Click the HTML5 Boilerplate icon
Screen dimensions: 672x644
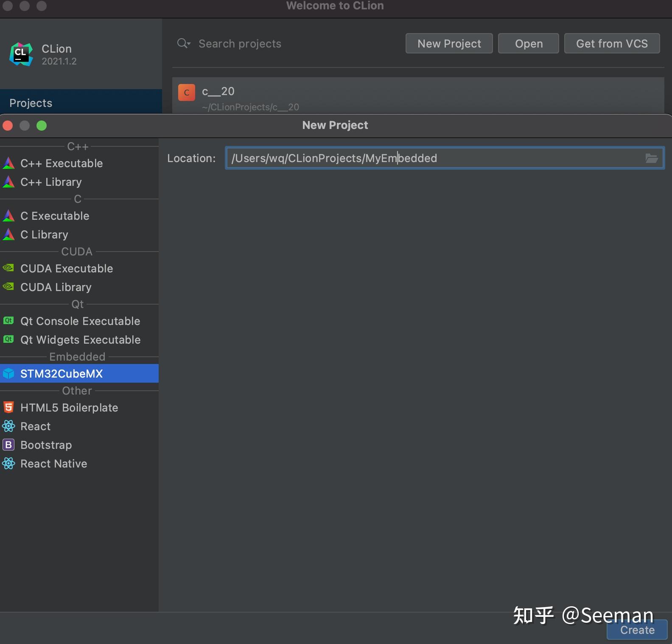point(8,408)
